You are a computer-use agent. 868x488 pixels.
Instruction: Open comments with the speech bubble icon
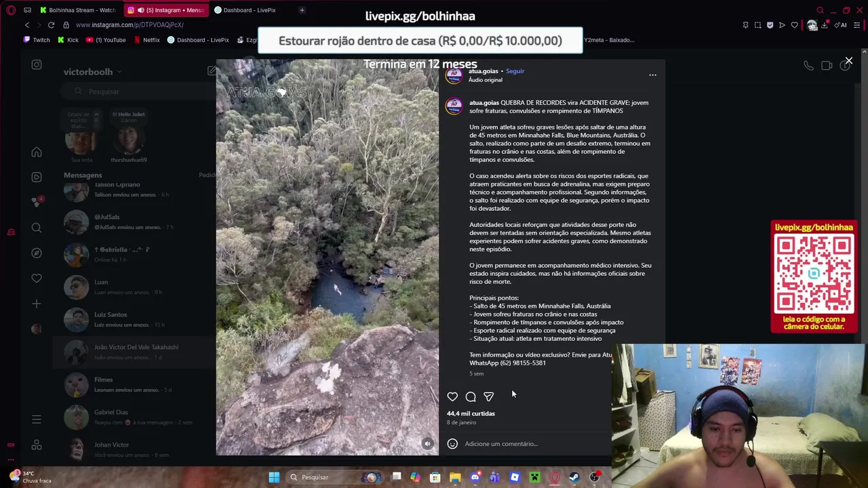[x=471, y=396]
